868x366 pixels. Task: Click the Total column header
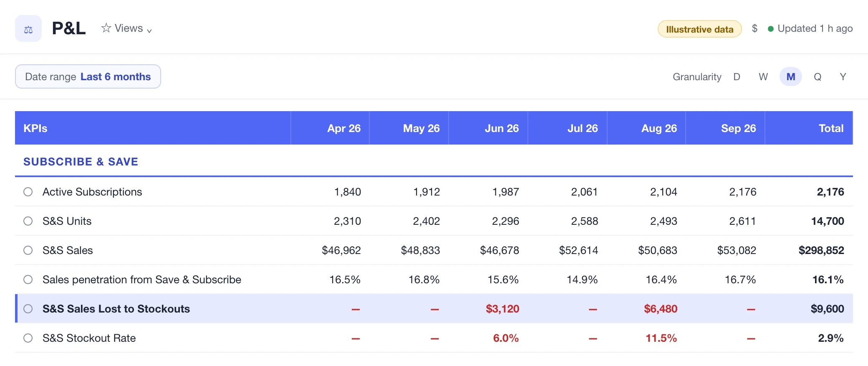pyautogui.click(x=809, y=128)
